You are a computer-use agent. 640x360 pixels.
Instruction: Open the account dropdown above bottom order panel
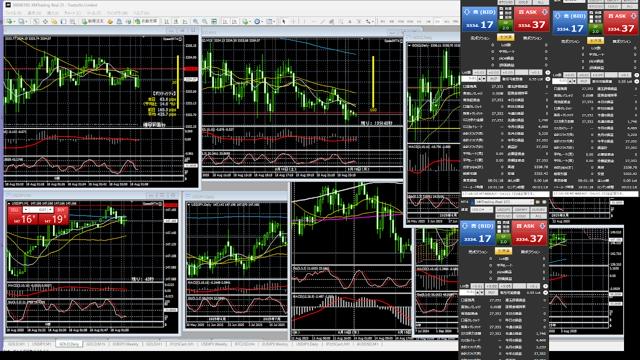point(504,202)
